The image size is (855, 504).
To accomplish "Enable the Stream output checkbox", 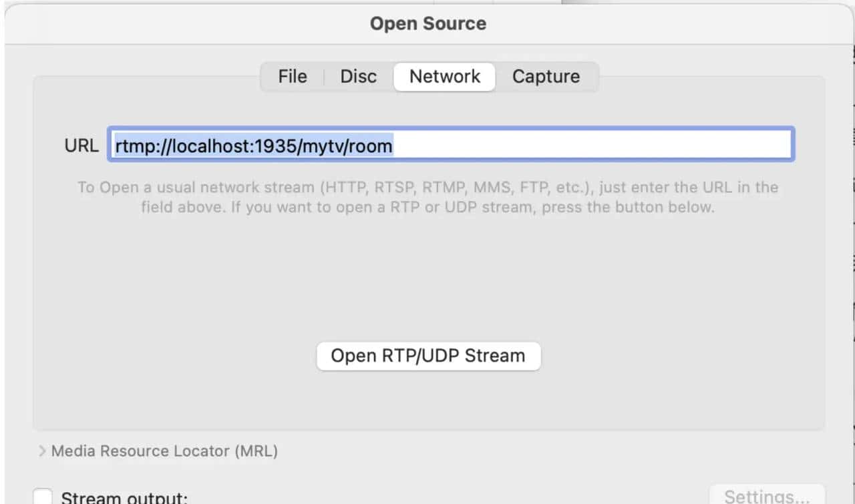I will (x=43, y=497).
